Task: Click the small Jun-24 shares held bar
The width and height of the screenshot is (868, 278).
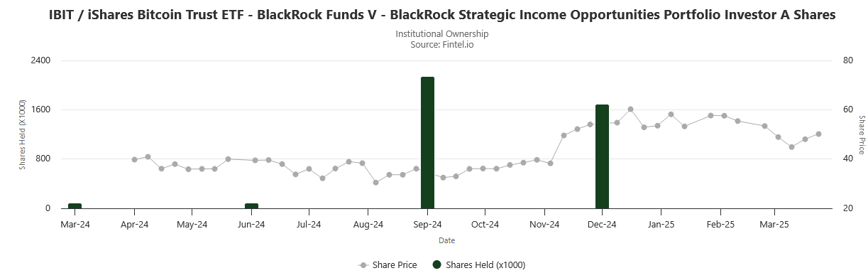Action: coord(251,206)
